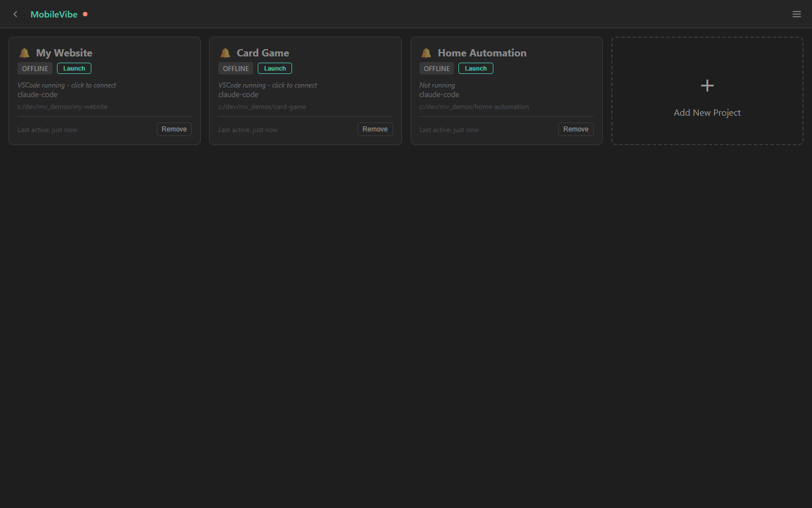
Task: Toggle the OFFLINE badge on Card Game
Action: tap(235, 68)
